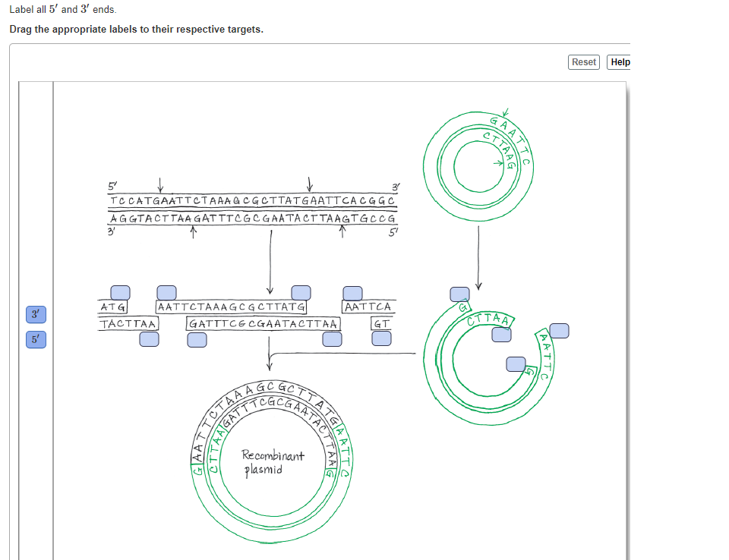Click the target box above AATTCA fragment
The width and height of the screenshot is (729, 560).
[352, 293]
